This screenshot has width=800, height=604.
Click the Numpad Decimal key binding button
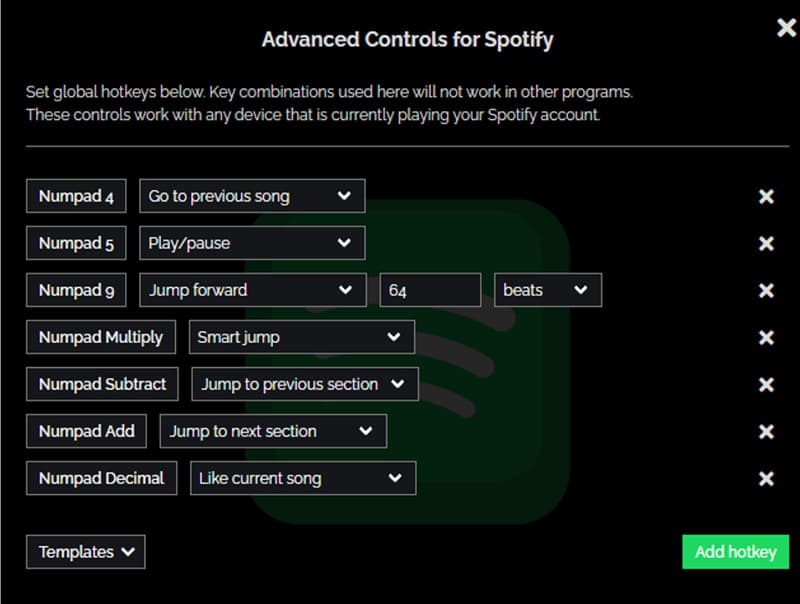point(101,478)
